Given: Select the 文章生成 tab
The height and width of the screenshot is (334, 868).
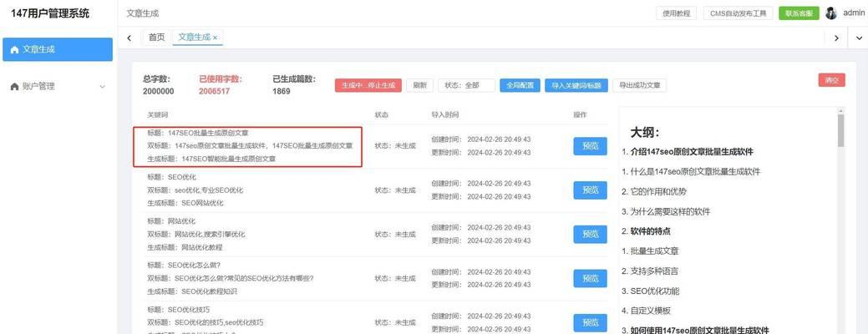Looking at the screenshot, I should pyautogui.click(x=195, y=37).
